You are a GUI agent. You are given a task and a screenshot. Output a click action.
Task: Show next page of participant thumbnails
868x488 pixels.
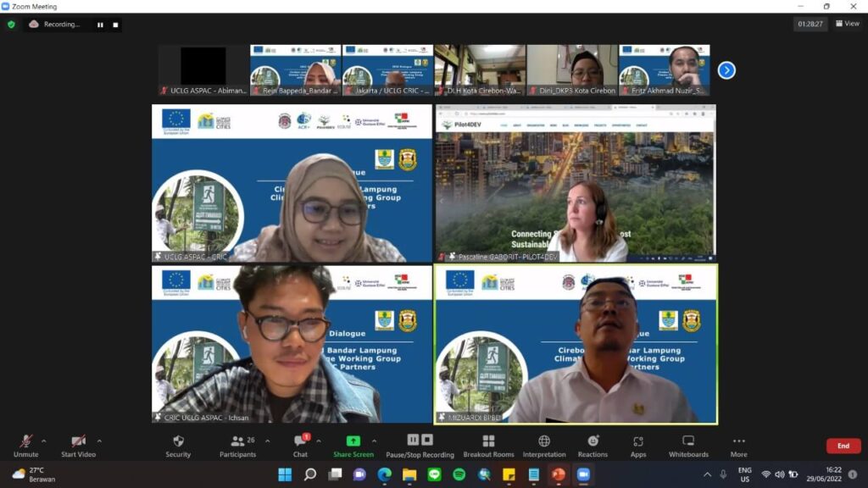[x=726, y=70]
